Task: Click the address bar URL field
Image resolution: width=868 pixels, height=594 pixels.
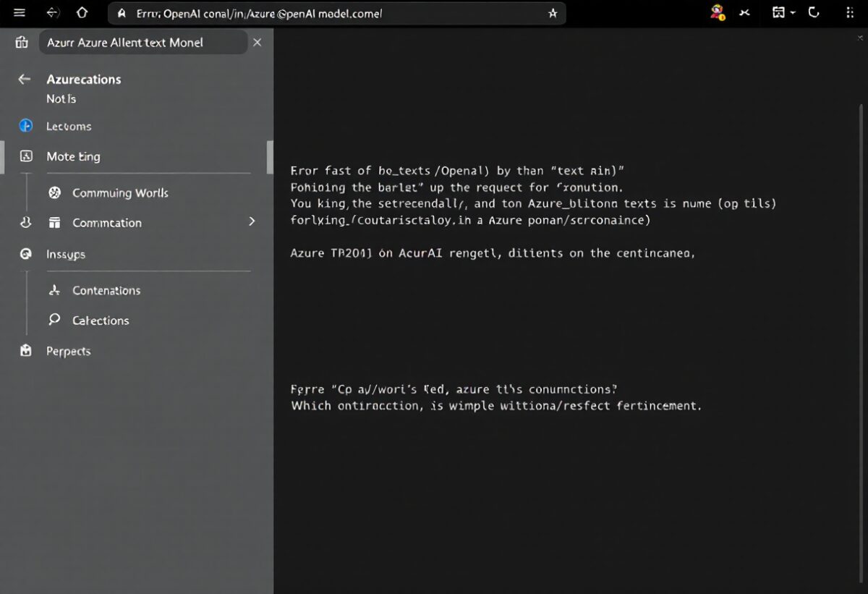Action: 336,13
